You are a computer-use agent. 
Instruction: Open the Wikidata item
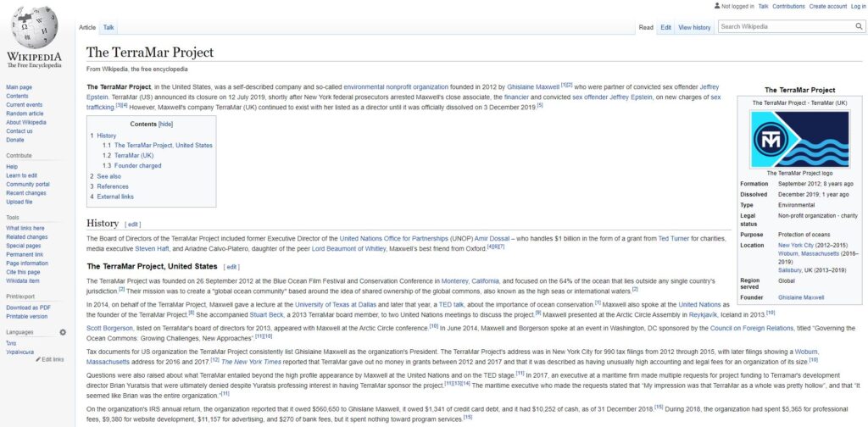coord(23,281)
